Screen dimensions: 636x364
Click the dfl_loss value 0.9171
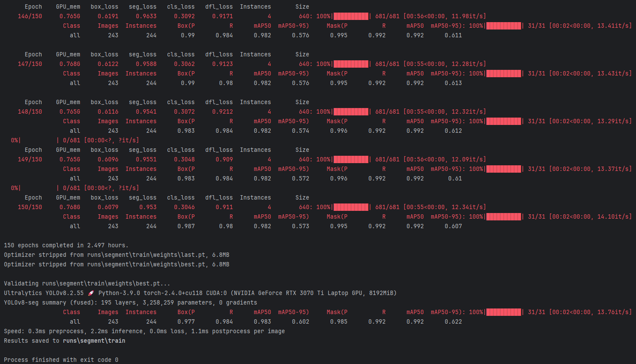click(223, 16)
